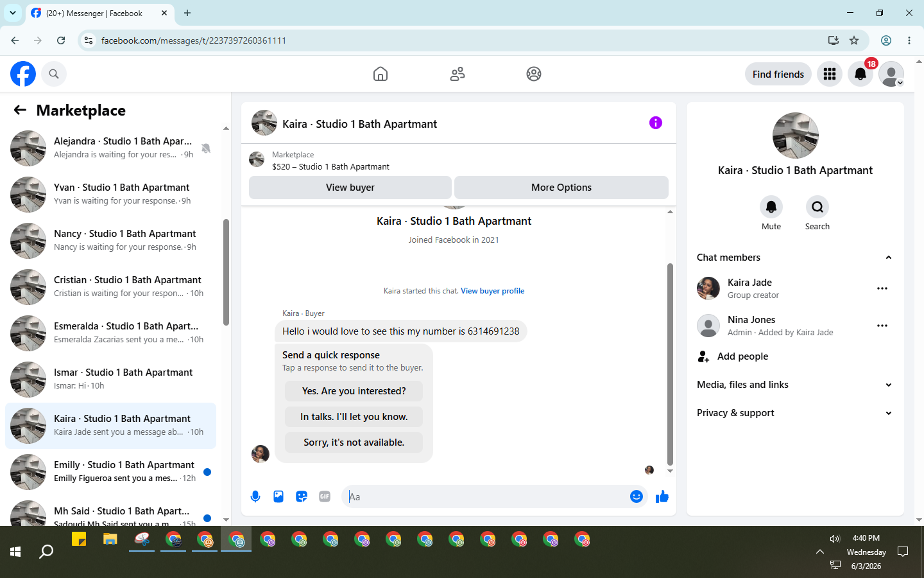Viewport: 924px width, 578px height.
Task: Open the Friends icon in top navigation
Action: point(458,74)
